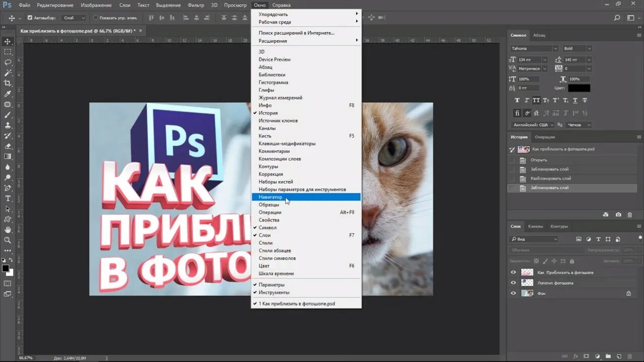Toggle Strikethrough in Character panel
This screenshot has height=362, width=644.
(585, 101)
